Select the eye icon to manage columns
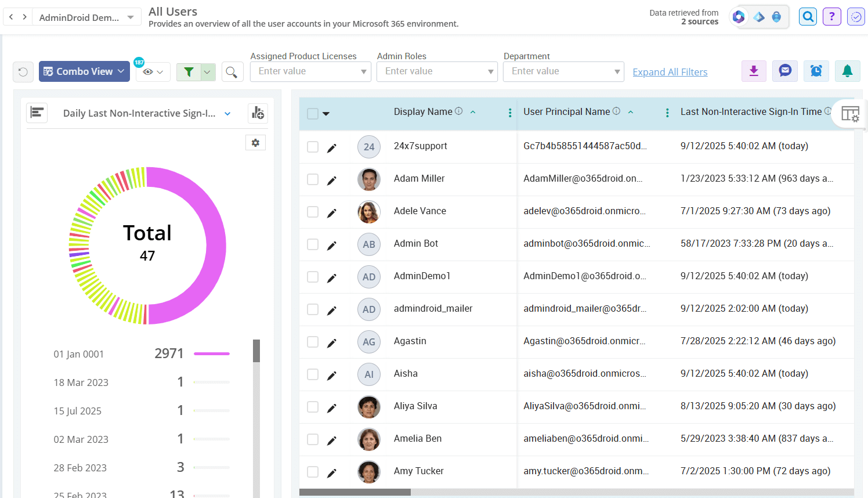The width and height of the screenshot is (868, 498). click(x=149, y=71)
